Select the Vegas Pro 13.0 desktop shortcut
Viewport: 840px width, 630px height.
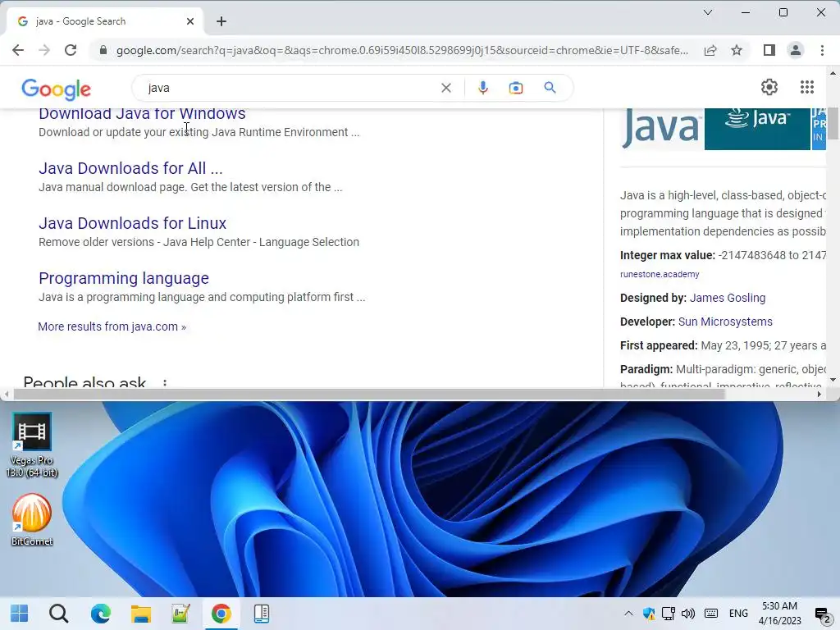tap(32, 445)
